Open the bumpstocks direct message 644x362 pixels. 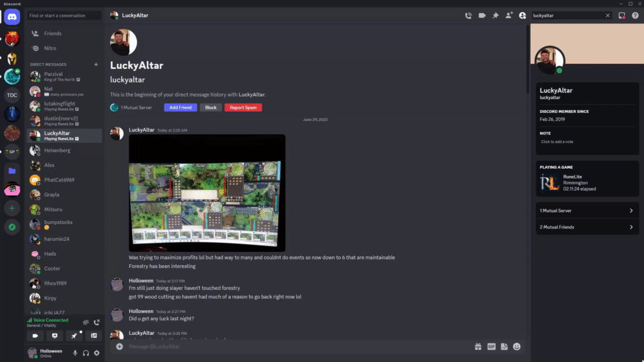click(64, 224)
